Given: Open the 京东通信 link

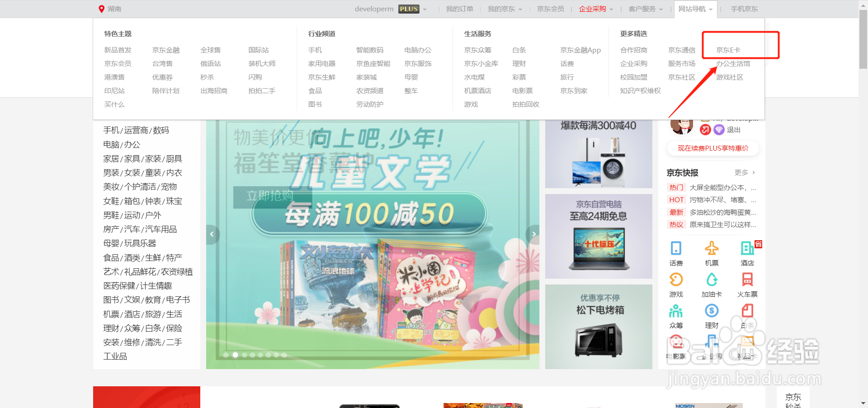Looking at the screenshot, I should click(x=682, y=50).
